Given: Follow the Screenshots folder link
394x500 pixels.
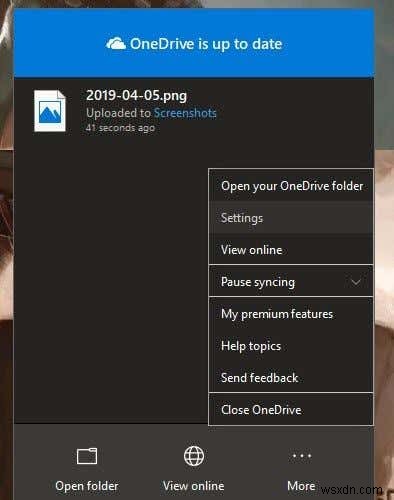Looking at the screenshot, I should 185,113.
